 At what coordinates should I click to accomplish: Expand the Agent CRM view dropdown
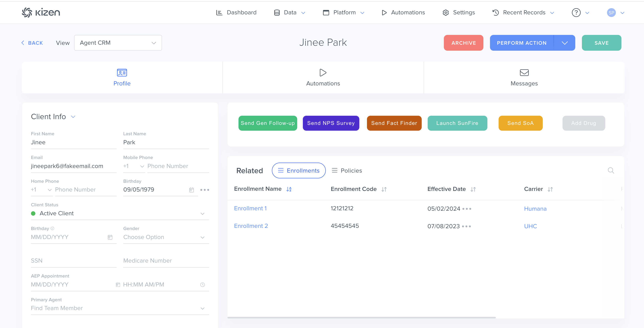pyautogui.click(x=118, y=43)
